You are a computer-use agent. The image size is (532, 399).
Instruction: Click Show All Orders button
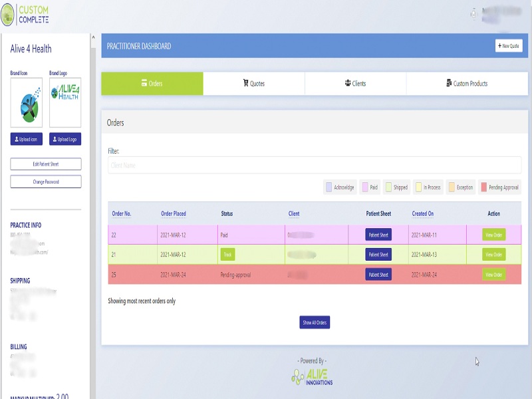coord(315,323)
